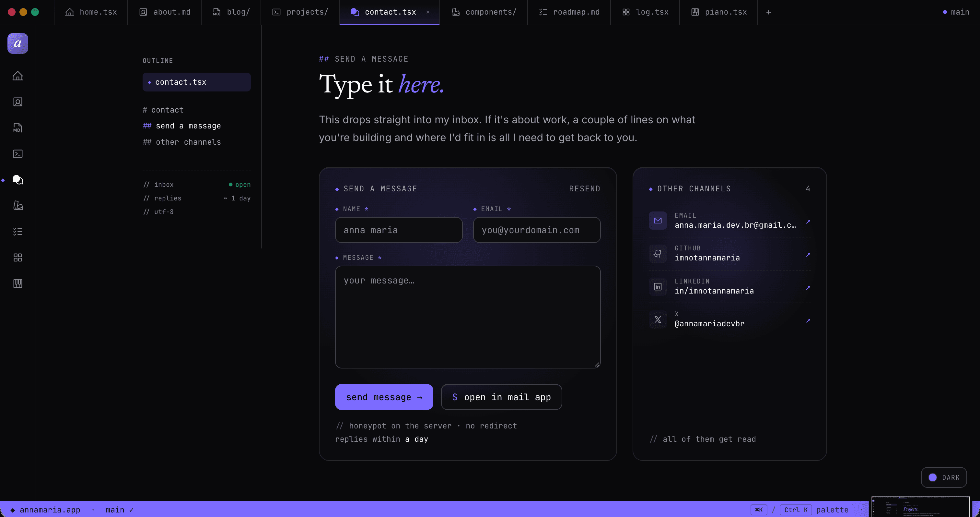Open the command palette from status bar
The width and height of the screenshot is (980, 517).
tap(800, 510)
